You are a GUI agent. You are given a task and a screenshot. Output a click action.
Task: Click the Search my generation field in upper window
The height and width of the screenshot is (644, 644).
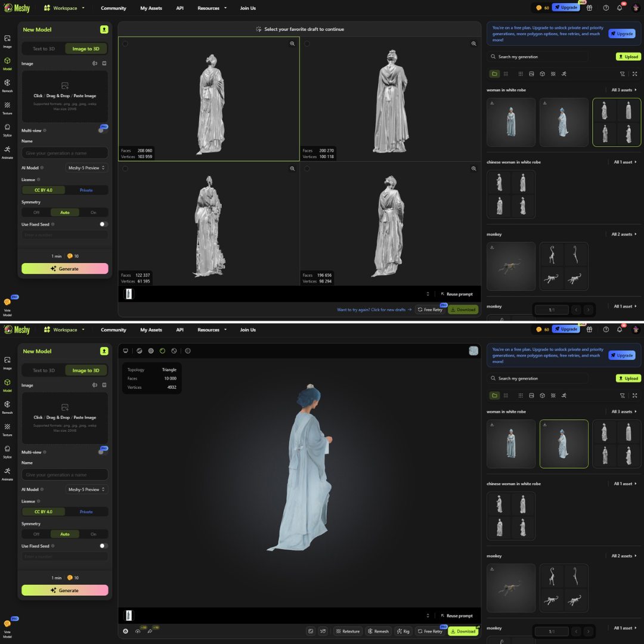538,57
